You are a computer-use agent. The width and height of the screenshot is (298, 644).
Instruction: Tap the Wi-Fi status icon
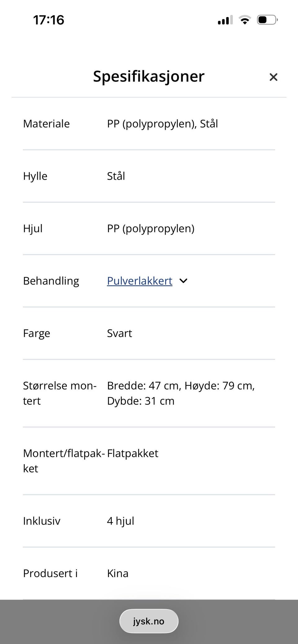pyautogui.click(x=245, y=20)
